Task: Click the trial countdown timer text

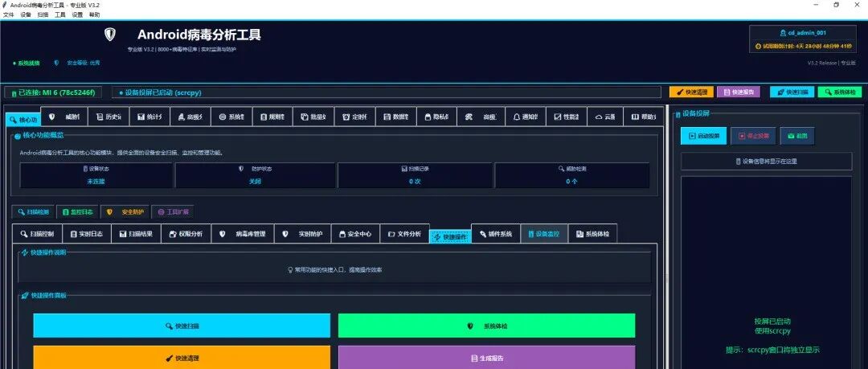Action: 803,46
